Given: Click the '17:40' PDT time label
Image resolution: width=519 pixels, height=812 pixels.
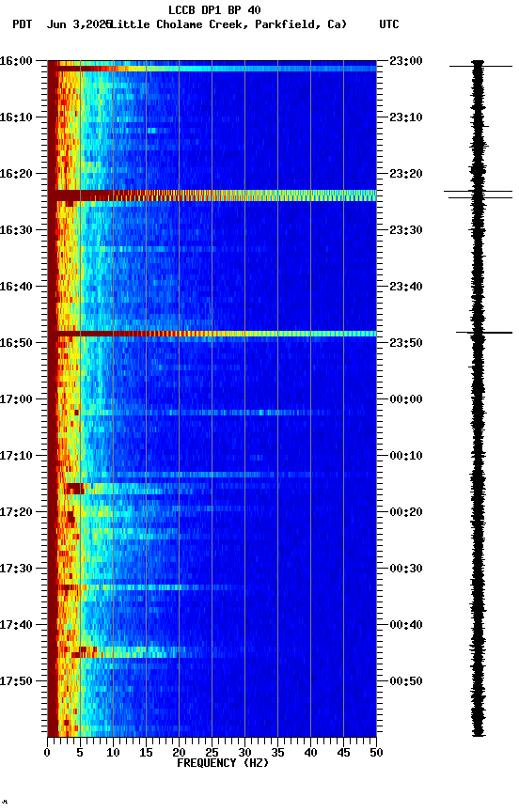Looking at the screenshot, I should pyautogui.click(x=16, y=625).
